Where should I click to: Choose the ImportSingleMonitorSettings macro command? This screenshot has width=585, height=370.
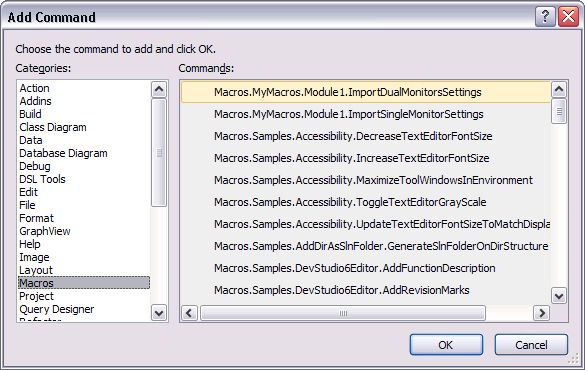pos(366,114)
